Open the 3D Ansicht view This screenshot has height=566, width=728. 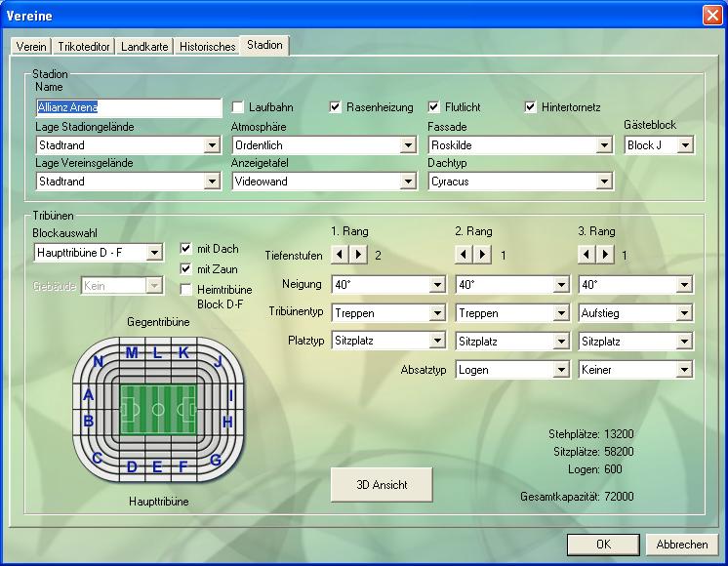click(382, 485)
